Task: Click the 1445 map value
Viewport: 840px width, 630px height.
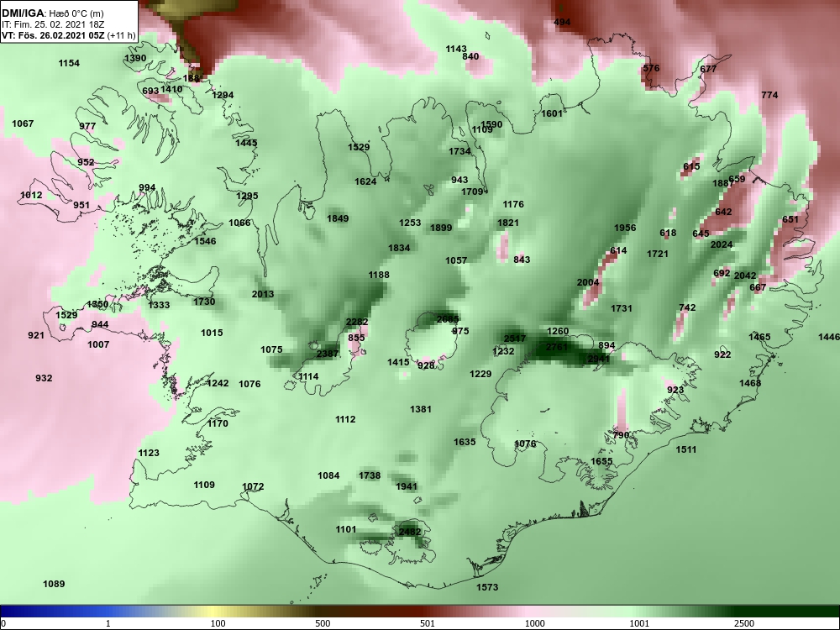Action: [246, 143]
